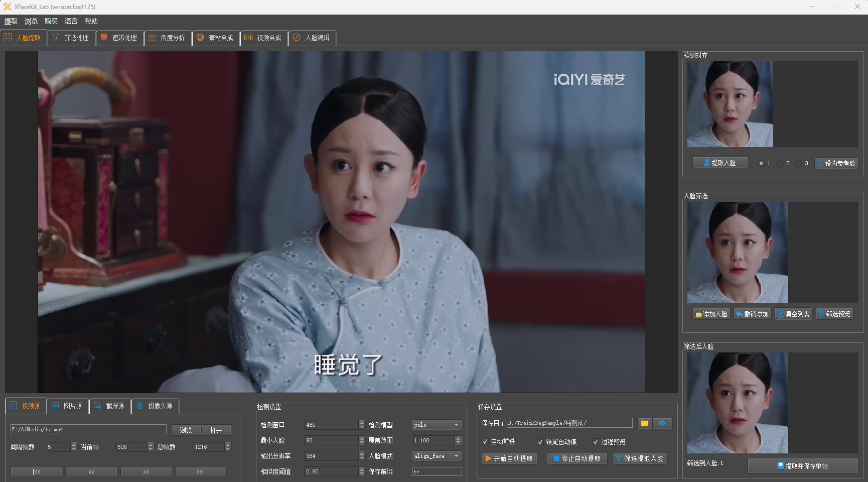The height and width of the screenshot is (482, 868).
Task: Open the 人脸模式 align_face dropdown
Action: (437, 456)
